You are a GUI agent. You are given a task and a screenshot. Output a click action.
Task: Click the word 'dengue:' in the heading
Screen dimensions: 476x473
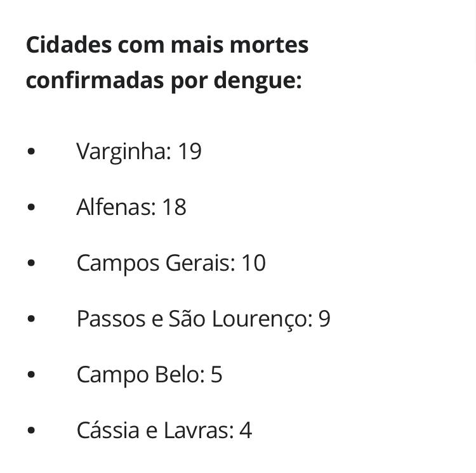[258, 81]
